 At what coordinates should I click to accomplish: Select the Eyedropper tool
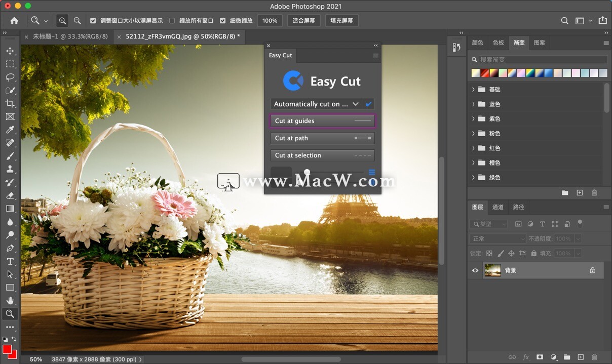coord(10,130)
